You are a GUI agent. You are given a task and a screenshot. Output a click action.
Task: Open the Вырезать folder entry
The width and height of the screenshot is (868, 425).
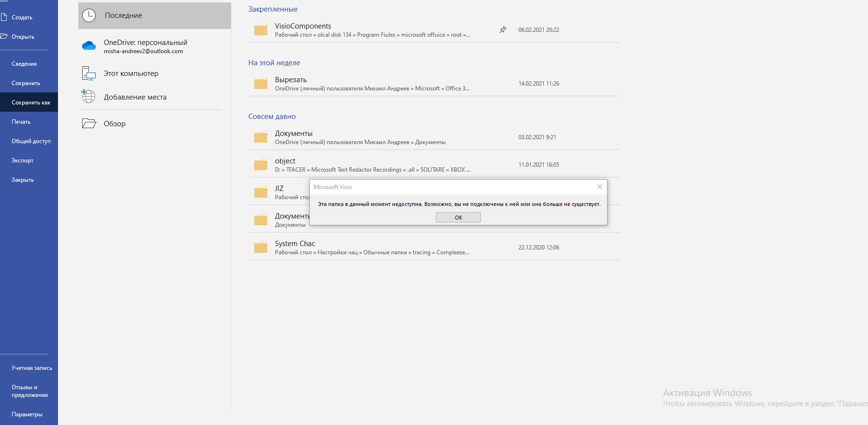tap(434, 84)
